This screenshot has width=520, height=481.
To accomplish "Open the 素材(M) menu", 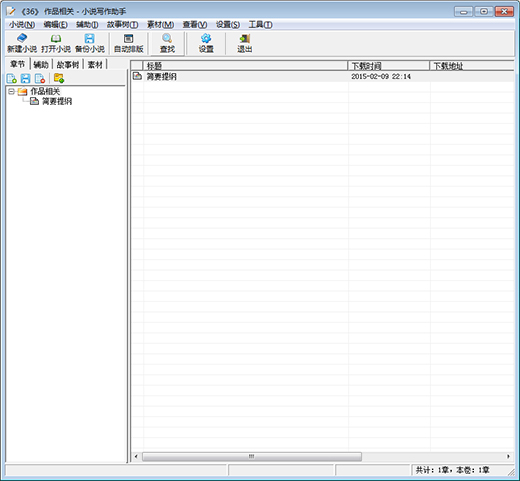I will tap(160, 25).
